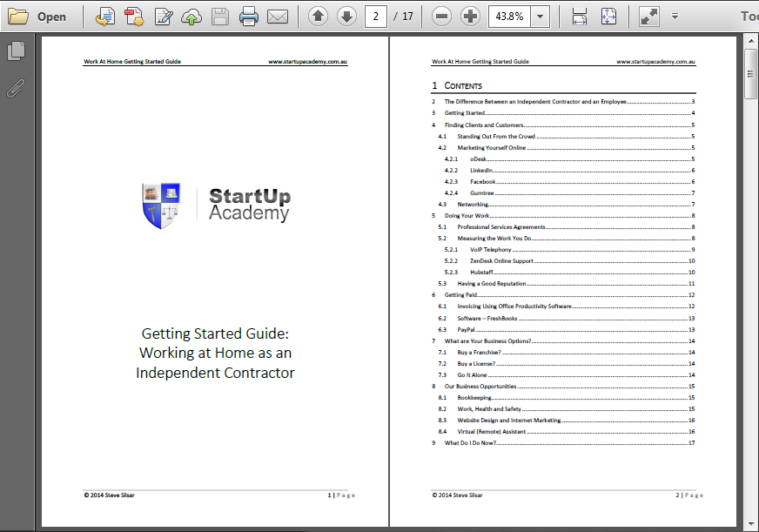Click the vertical scrollbar down arrow
Screen dimensions: 759x532
751,524
